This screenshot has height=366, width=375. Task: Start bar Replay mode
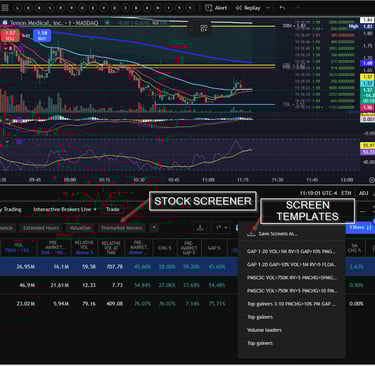(248, 8)
